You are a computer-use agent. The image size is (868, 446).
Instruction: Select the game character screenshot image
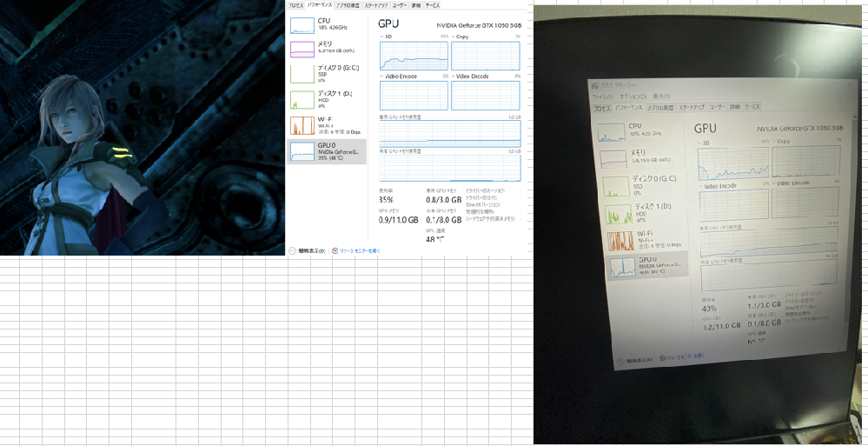[142, 128]
